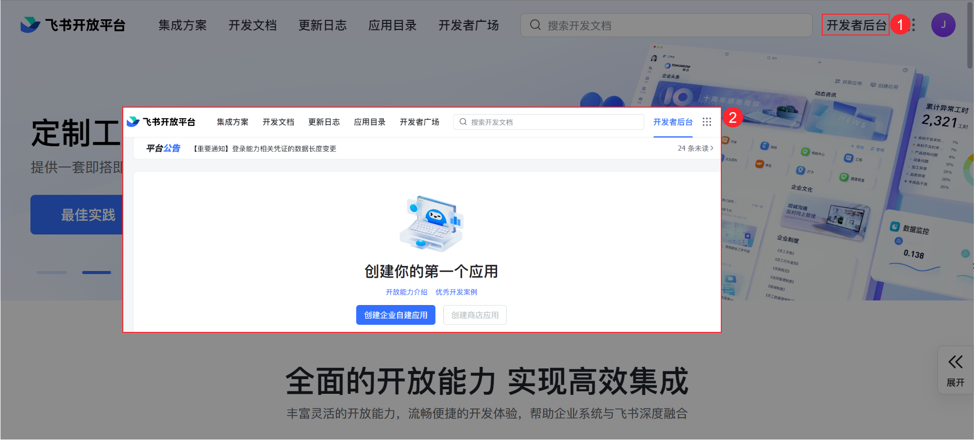Select the second active carousel indicator bar
Image resolution: width=980 pixels, height=440 pixels.
pos(96,273)
